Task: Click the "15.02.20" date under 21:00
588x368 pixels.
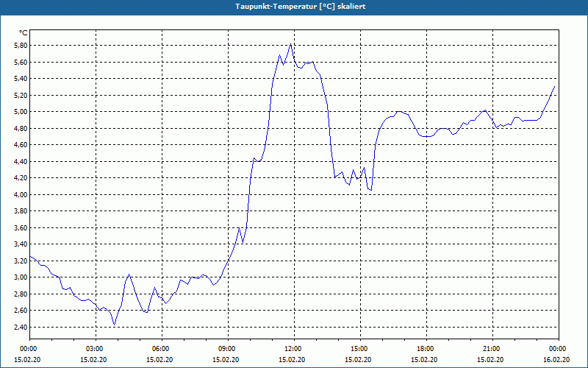Action: 490,359
